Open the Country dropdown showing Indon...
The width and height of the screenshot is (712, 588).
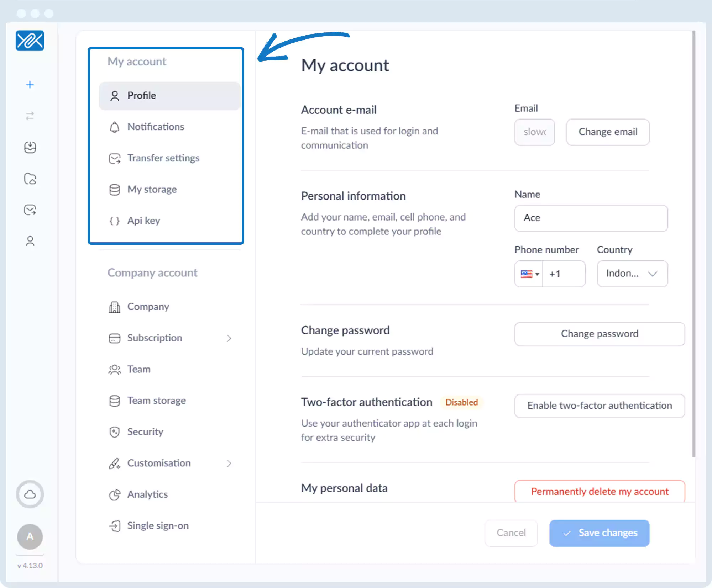point(632,274)
